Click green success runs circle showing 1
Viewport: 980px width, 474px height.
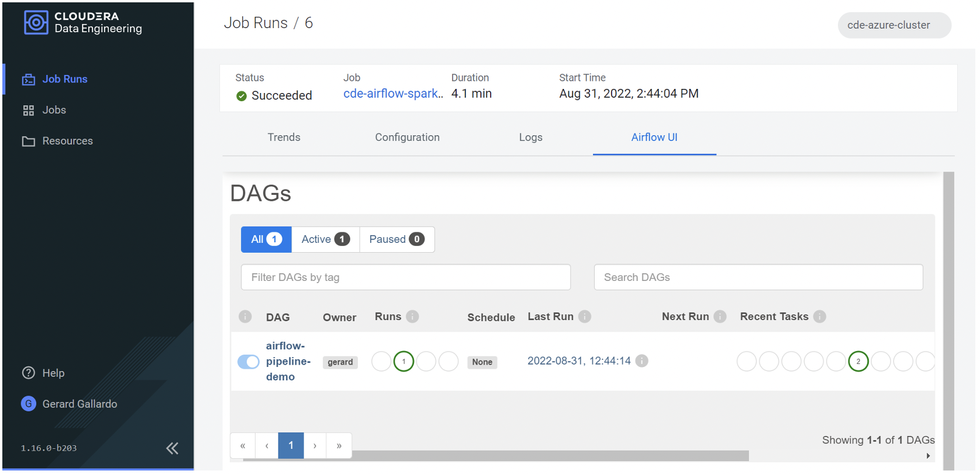click(403, 362)
